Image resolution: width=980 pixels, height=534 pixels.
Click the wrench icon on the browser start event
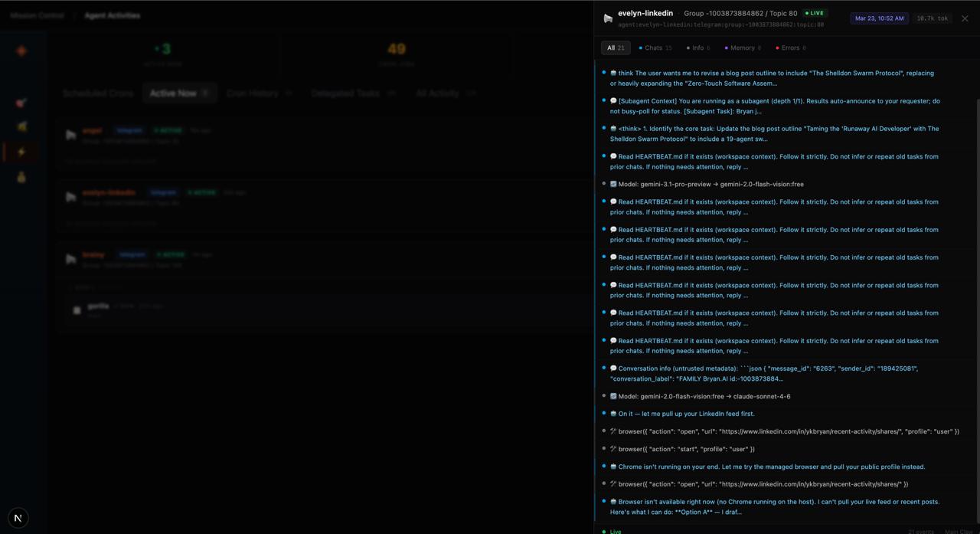click(612, 449)
